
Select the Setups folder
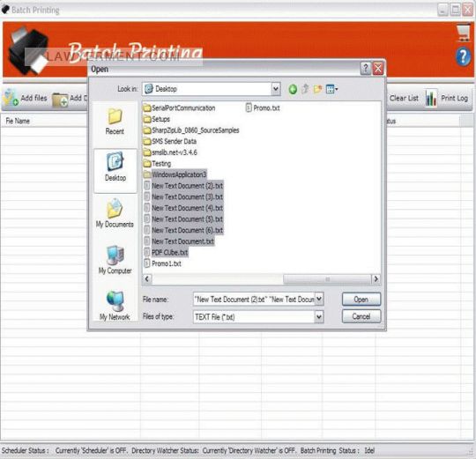(156, 119)
